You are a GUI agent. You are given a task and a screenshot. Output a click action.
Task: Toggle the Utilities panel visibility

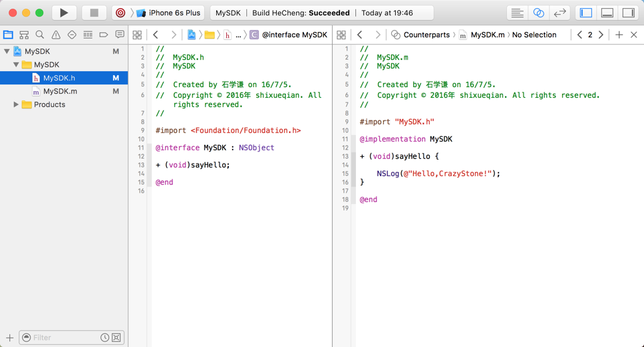[629, 13]
